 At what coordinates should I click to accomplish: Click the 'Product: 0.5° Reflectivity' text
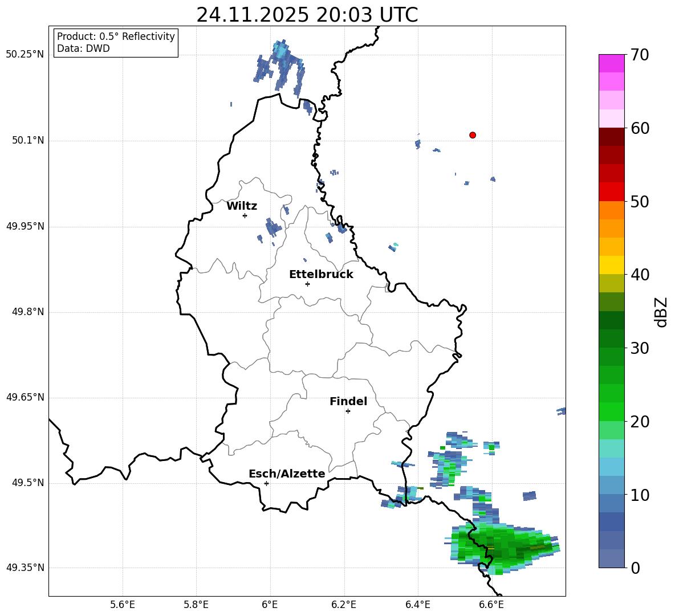[116, 36]
